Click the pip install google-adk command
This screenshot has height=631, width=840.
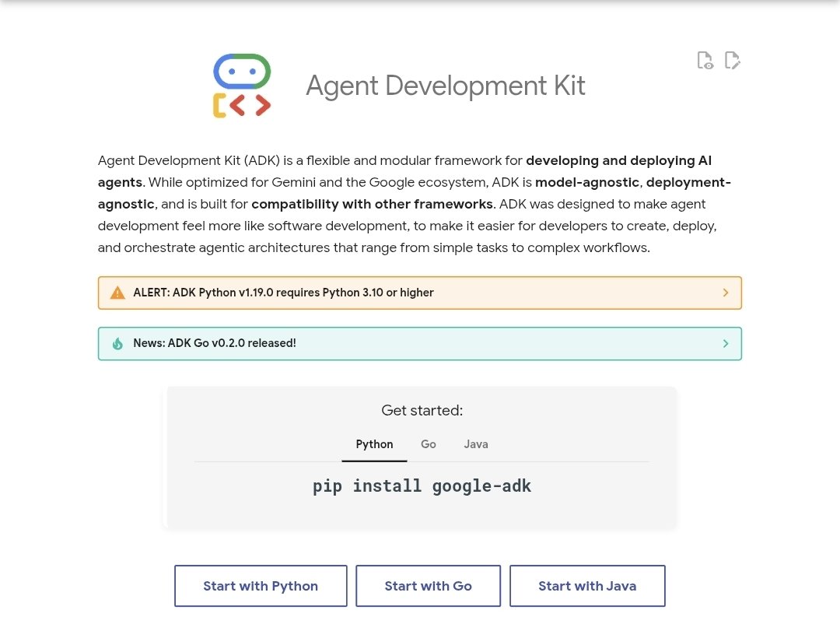[x=422, y=486]
